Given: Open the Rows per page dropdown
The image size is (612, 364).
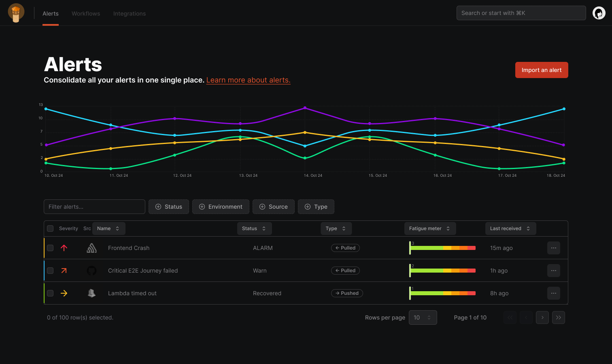Looking at the screenshot, I should [x=423, y=317].
